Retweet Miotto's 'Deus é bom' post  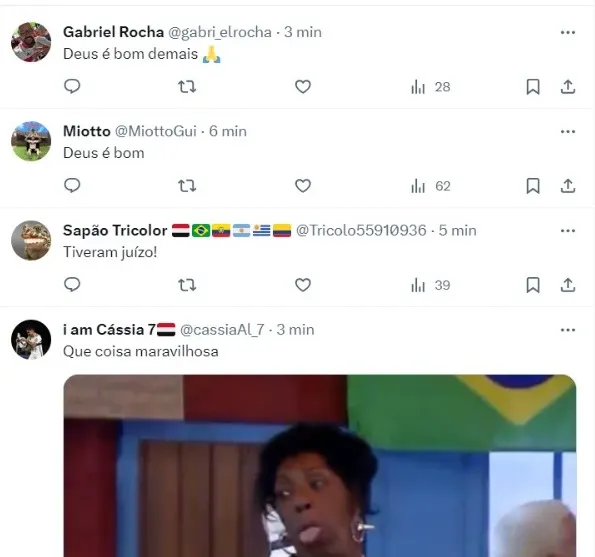tap(187, 186)
